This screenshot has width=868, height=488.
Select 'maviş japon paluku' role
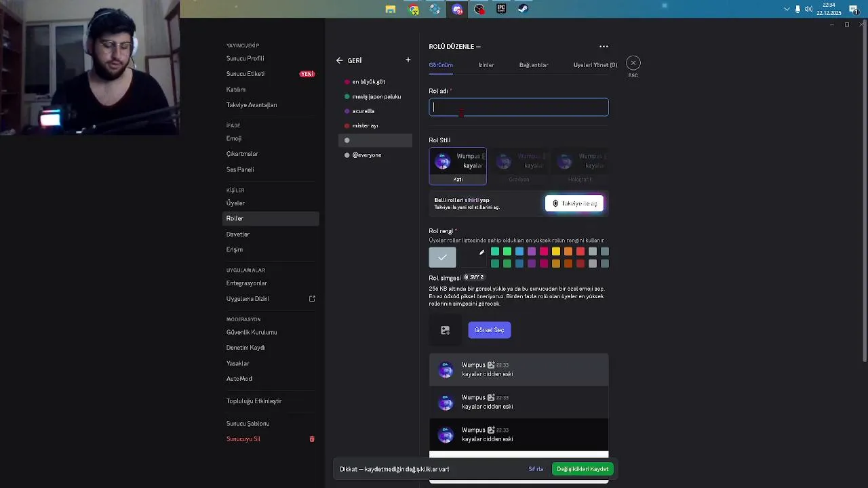coord(375,97)
